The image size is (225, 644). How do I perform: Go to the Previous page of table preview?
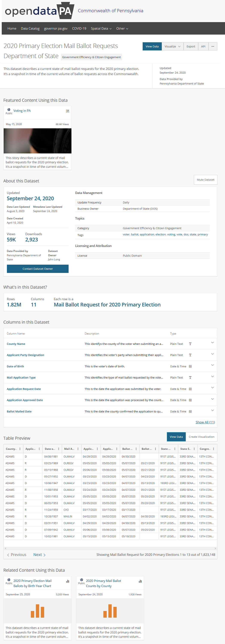[17, 555]
